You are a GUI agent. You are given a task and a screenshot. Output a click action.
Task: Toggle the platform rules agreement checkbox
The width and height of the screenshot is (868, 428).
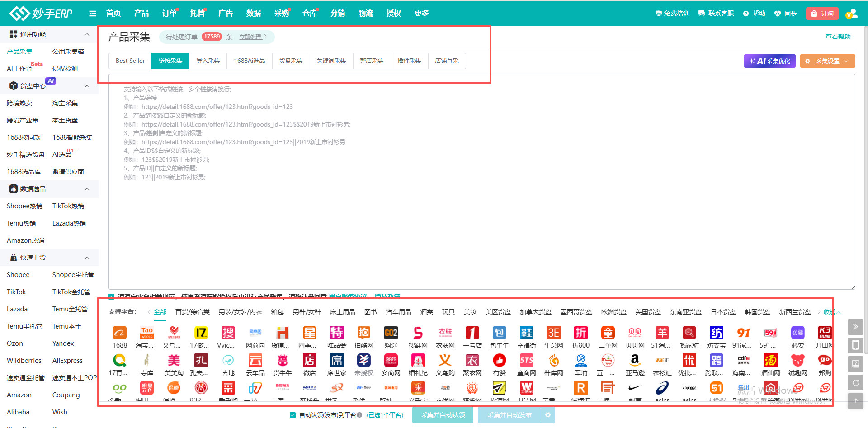pyautogui.click(x=111, y=296)
